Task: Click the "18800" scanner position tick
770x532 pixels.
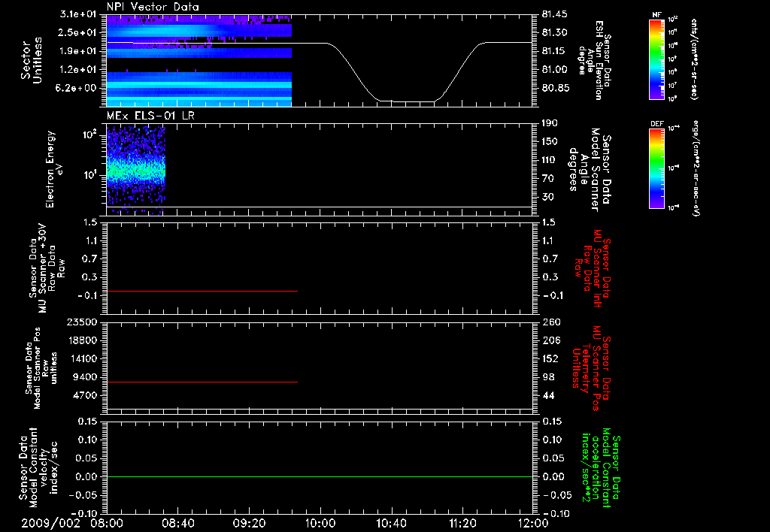Action: tap(83, 340)
